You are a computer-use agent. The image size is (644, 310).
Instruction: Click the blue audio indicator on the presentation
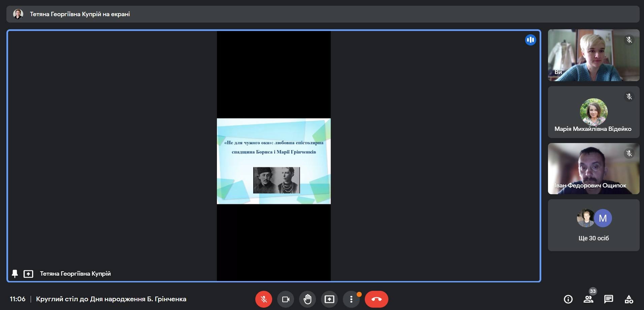pyautogui.click(x=530, y=40)
